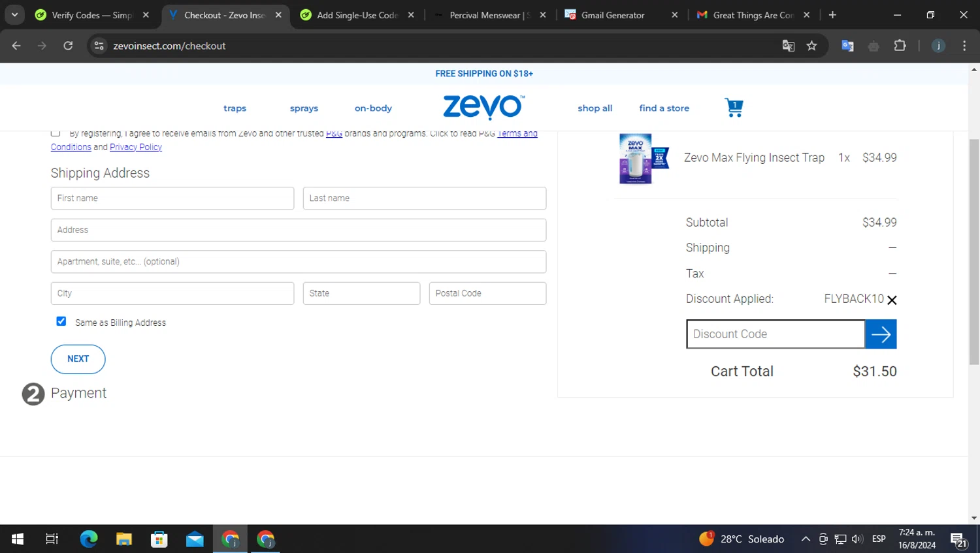Open the P&G link
This screenshot has height=553, width=980.
coord(334,134)
